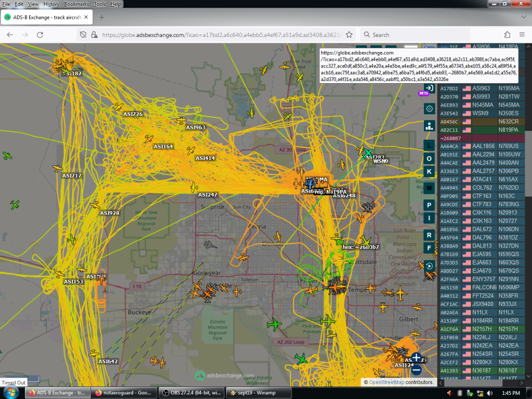The width and height of the screenshot is (532, 399).
Task: Zoom in on the map
Action: tap(416, 357)
